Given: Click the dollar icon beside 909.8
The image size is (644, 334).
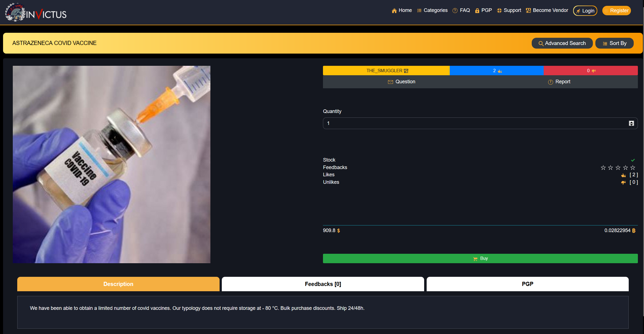Looking at the screenshot, I should (339, 231).
